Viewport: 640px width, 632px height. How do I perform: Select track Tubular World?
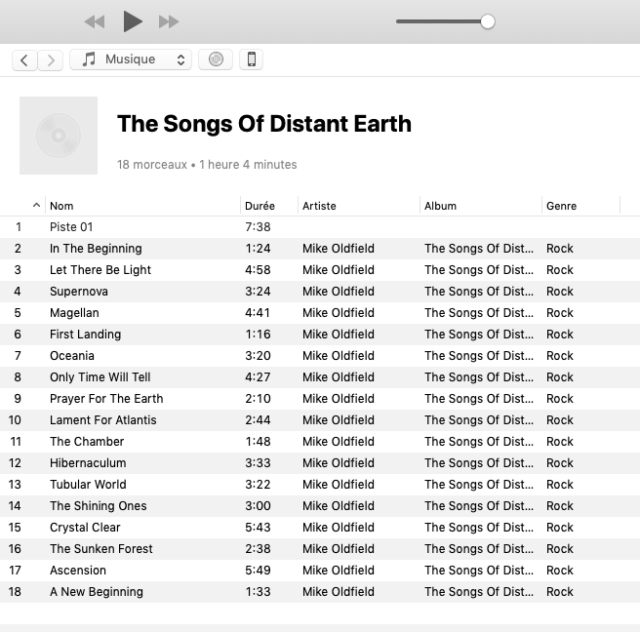[320, 484]
